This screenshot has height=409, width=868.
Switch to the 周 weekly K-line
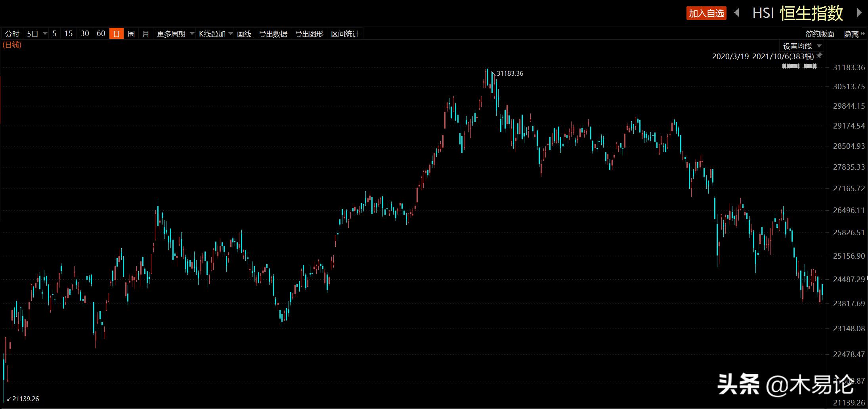(x=131, y=34)
